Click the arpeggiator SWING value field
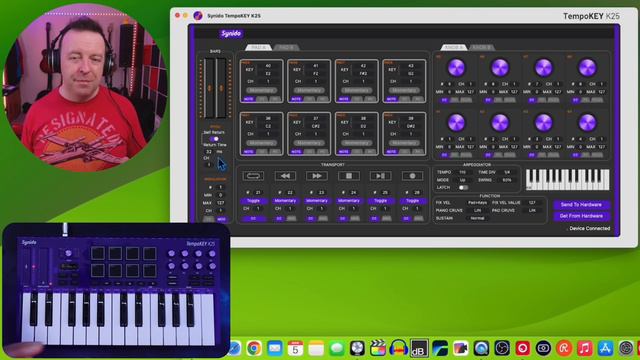This screenshot has width=640, height=360. point(507,180)
